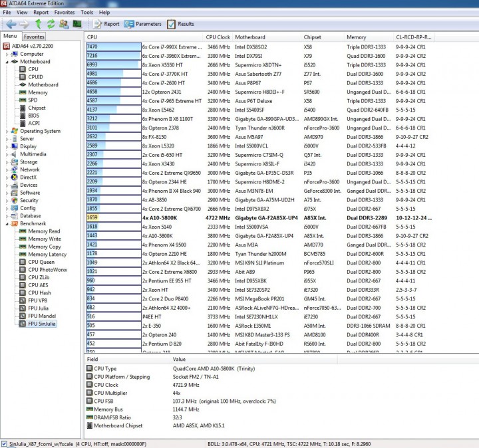Expand the Operating System tree node
479x448 pixels.
(x=7, y=132)
